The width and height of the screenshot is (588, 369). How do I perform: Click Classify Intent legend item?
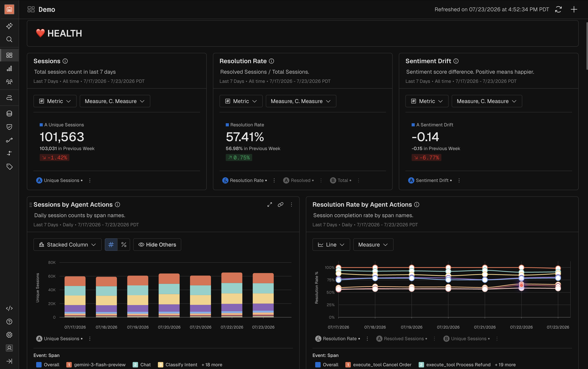point(178,365)
